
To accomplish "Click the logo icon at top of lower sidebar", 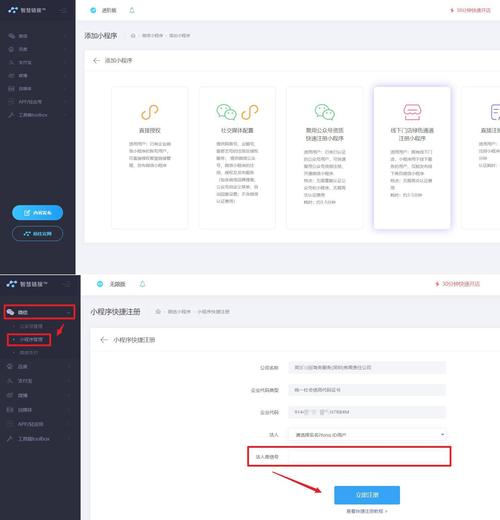I will [x=12, y=284].
